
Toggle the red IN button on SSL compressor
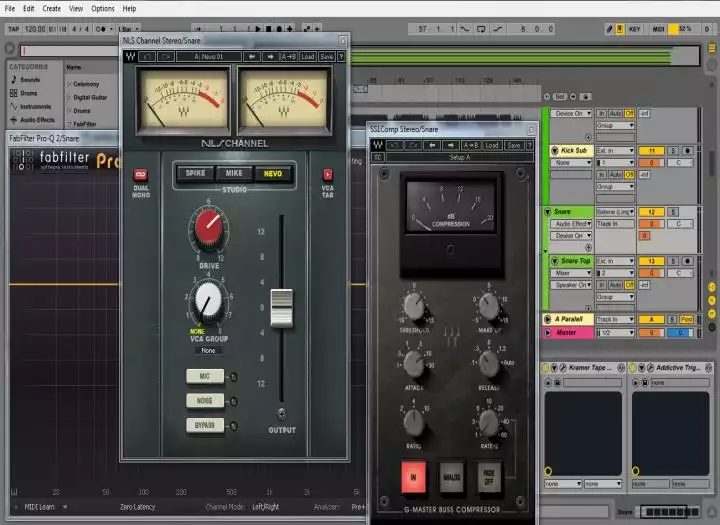pos(413,477)
